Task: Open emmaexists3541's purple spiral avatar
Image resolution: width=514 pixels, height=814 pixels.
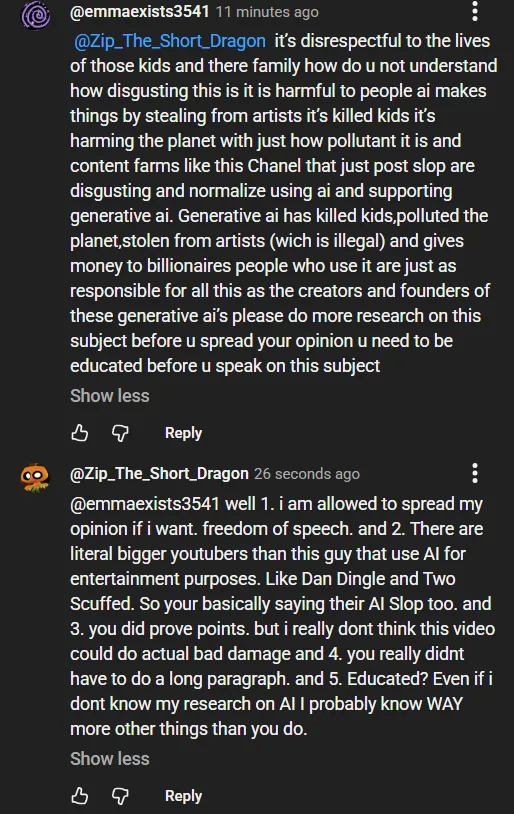Action: click(35, 15)
